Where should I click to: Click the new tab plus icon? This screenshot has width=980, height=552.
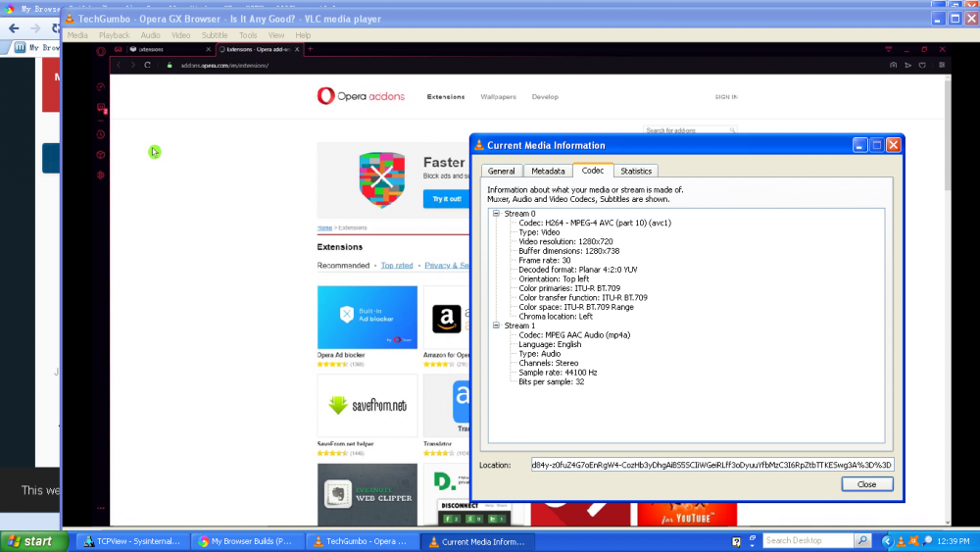311,49
